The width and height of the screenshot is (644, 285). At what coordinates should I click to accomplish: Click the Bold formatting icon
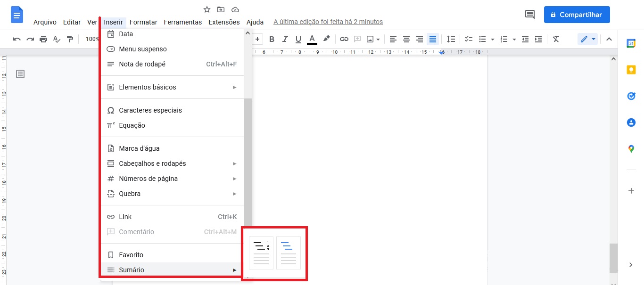[x=272, y=39]
